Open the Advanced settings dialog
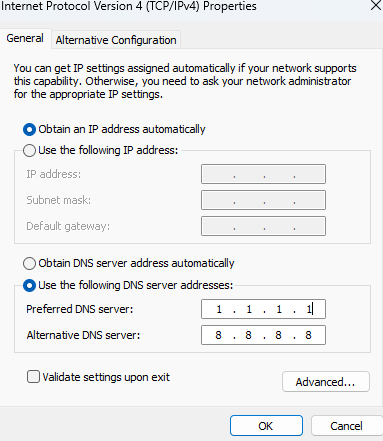The image size is (383, 441). [326, 382]
